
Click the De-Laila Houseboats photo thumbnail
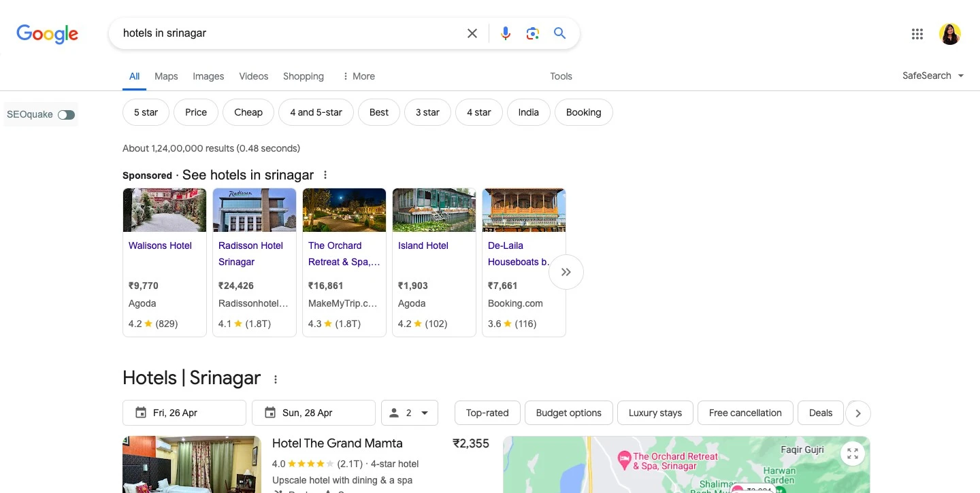524,210
